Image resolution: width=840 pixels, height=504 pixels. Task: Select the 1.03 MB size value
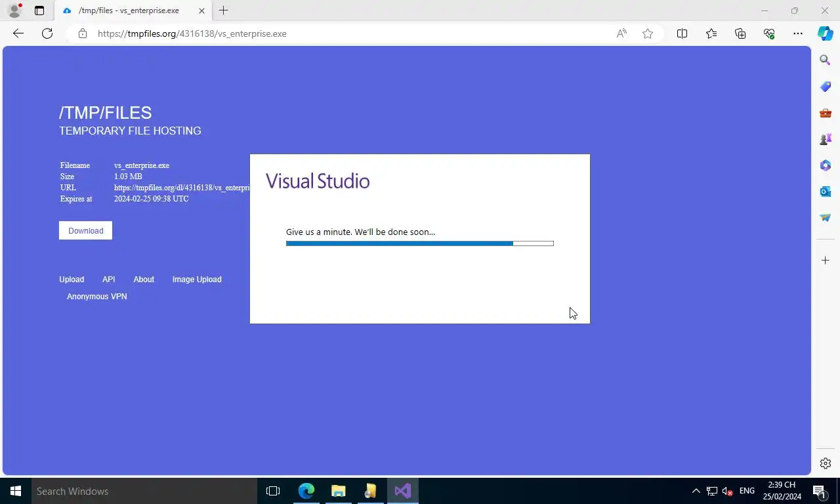click(128, 177)
